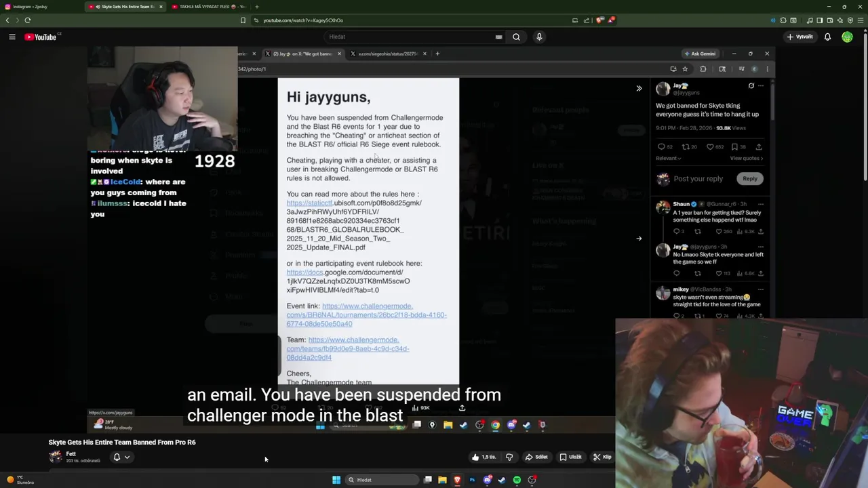Click the Vytvořit create button
This screenshot has height=488, width=868.
tap(800, 37)
